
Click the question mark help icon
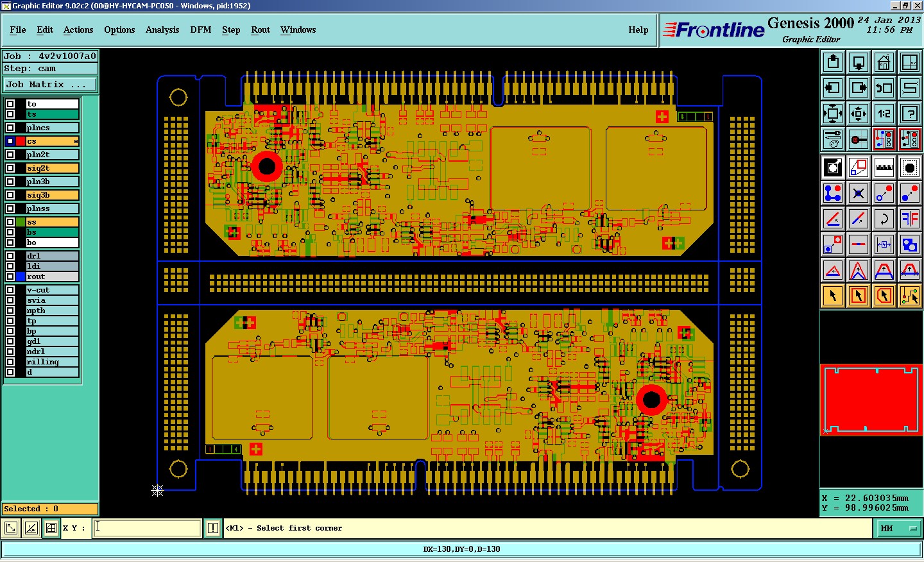click(x=910, y=114)
